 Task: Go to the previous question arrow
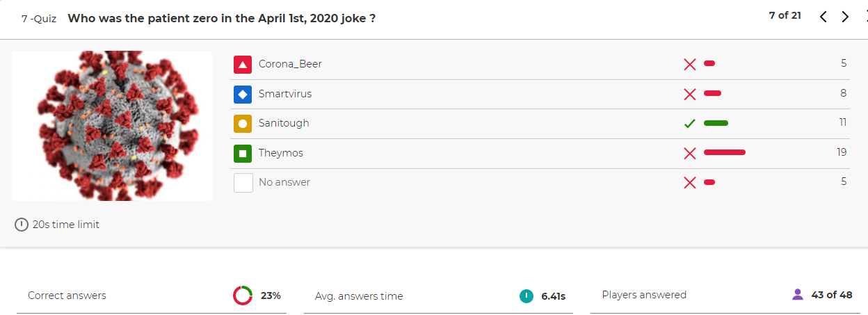click(823, 17)
